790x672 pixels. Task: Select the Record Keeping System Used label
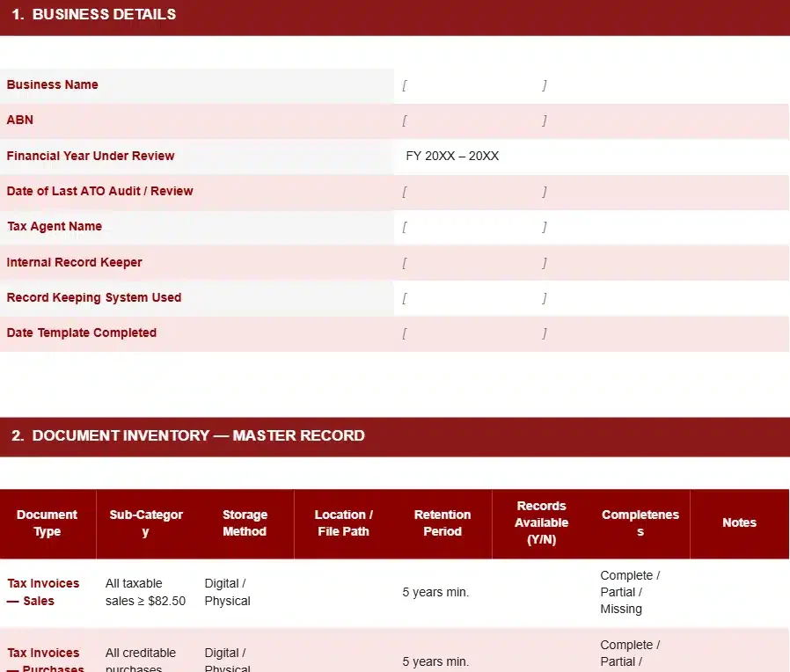click(94, 297)
